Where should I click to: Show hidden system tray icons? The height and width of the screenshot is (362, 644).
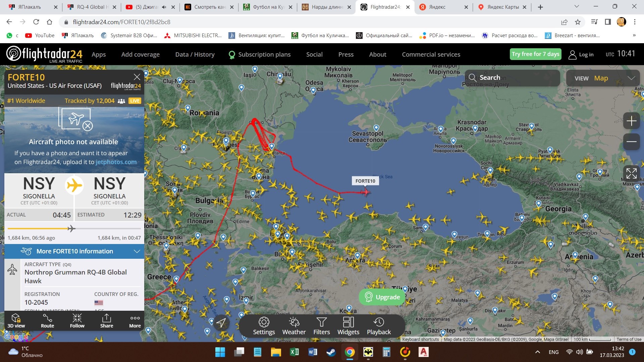click(538, 352)
